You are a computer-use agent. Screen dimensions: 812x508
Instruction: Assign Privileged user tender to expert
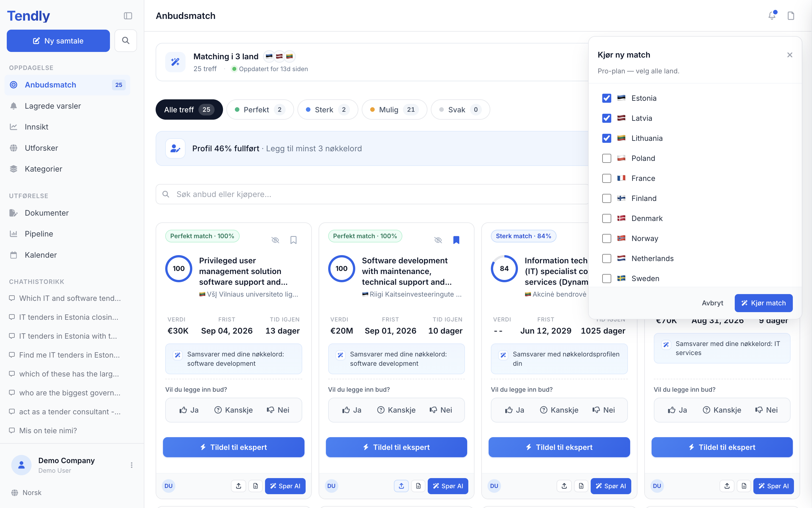pyautogui.click(x=233, y=447)
